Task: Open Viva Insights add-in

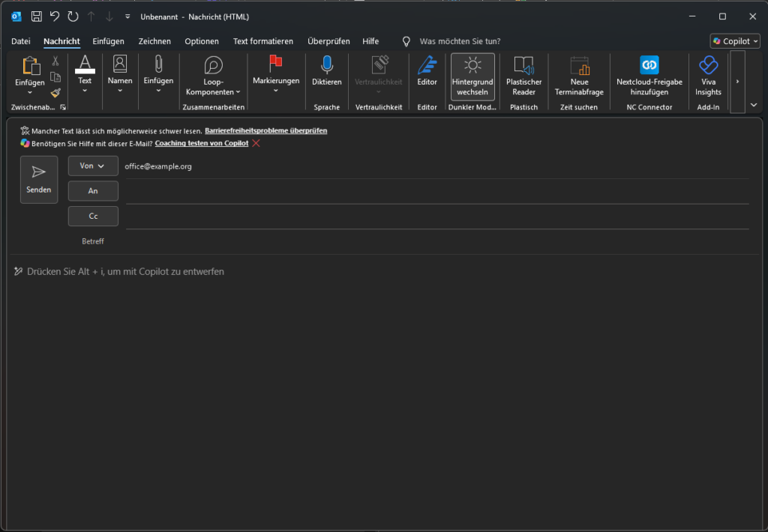Action: (x=708, y=76)
